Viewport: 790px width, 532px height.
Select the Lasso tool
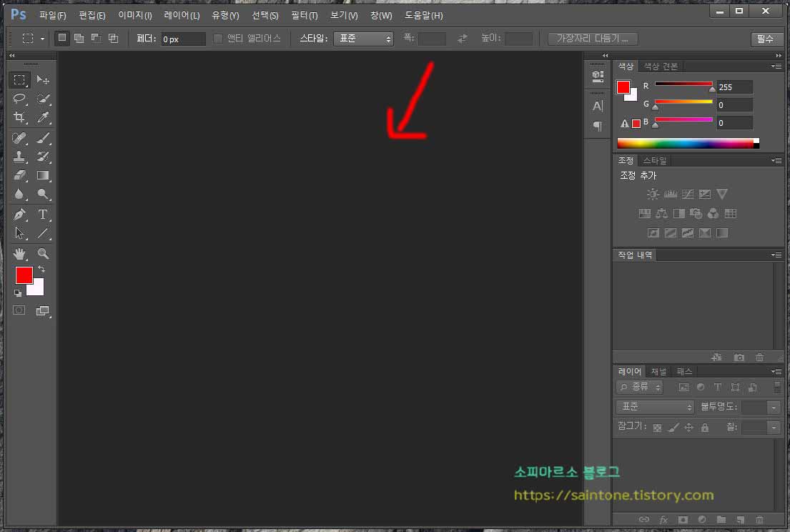click(x=19, y=99)
